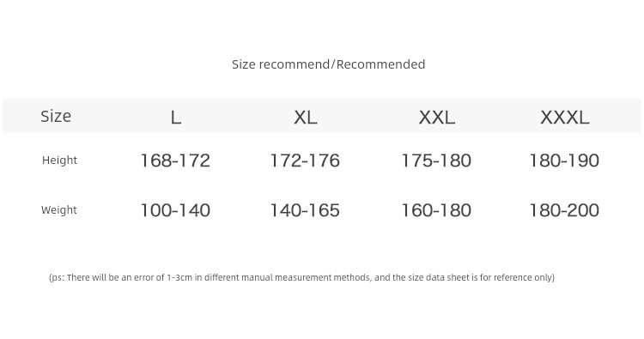
Task: Click height value 175-180
Action: coord(436,160)
